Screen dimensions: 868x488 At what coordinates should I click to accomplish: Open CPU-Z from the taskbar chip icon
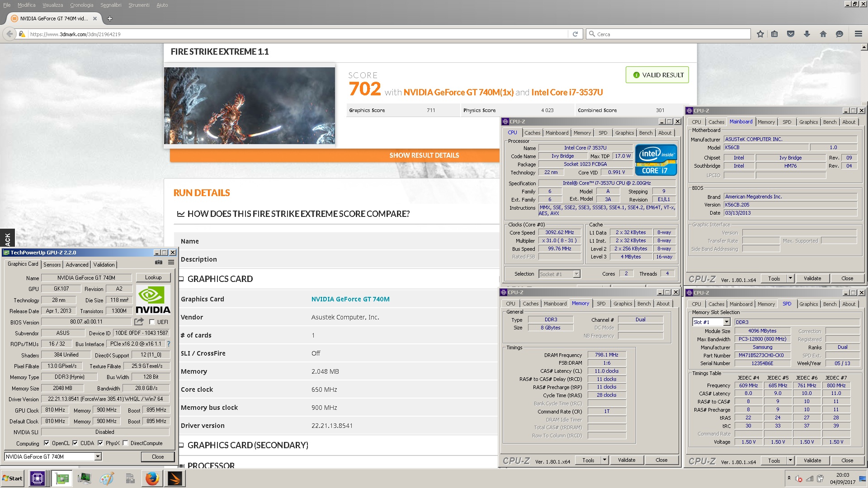tap(37, 479)
